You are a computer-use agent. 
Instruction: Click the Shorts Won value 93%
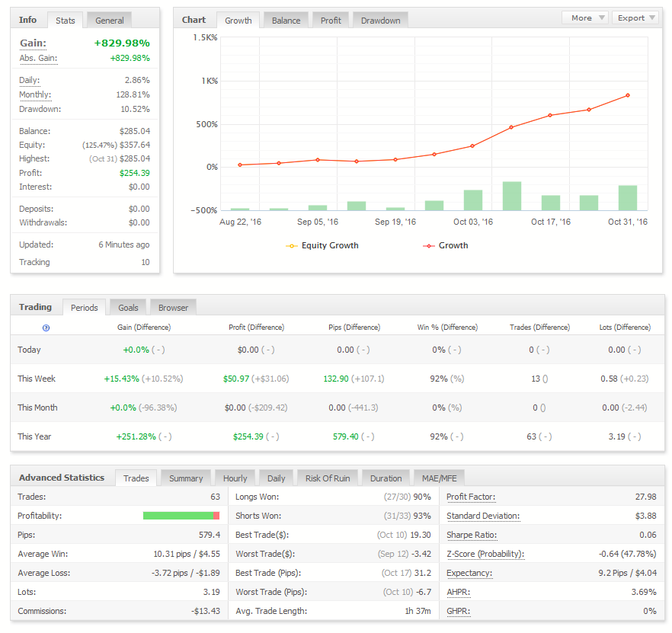[x=422, y=516]
